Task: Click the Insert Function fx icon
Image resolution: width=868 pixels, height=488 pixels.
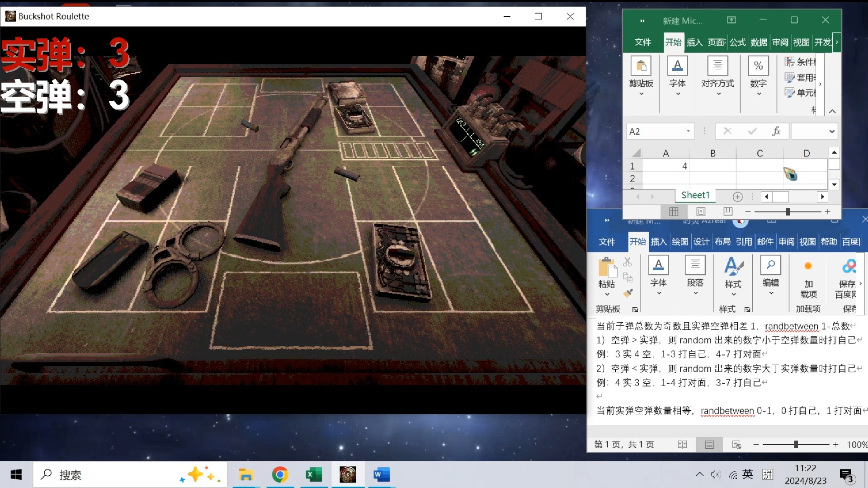Action: 776,131
